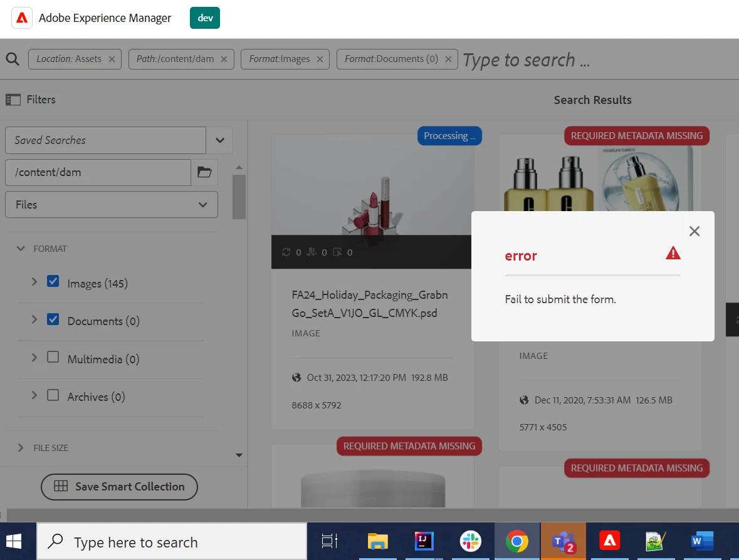Click the sync count icon on lipstick card
This screenshot has height=560, width=739.
pos(286,252)
